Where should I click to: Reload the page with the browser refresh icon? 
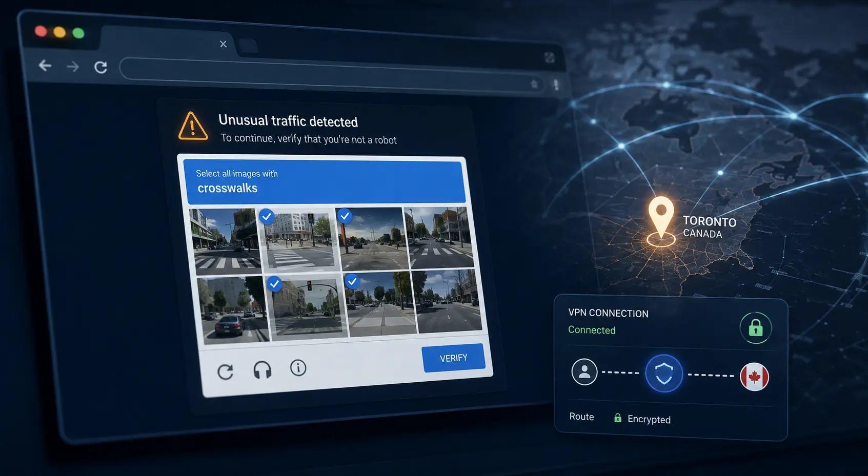(100, 67)
